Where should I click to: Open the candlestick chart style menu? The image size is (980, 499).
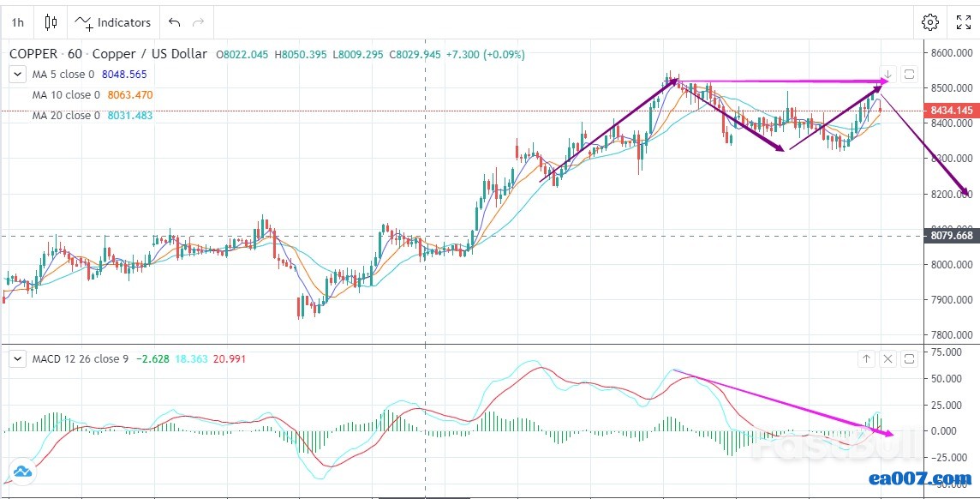51,22
